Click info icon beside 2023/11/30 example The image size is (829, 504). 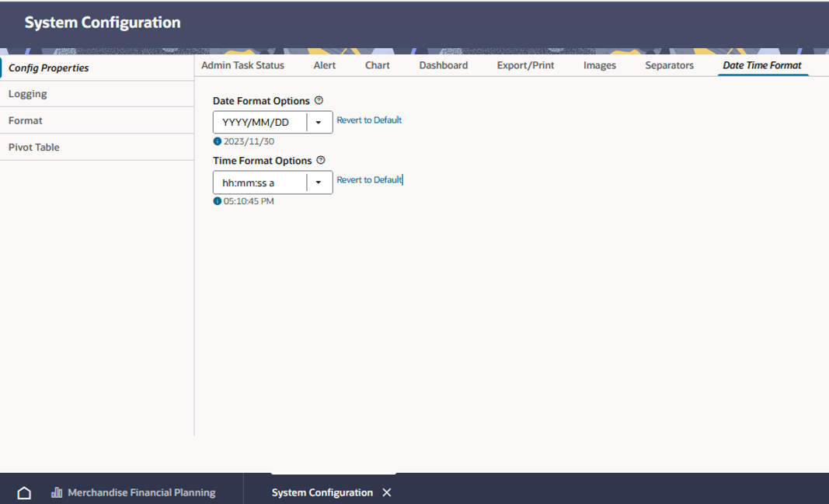pos(218,141)
